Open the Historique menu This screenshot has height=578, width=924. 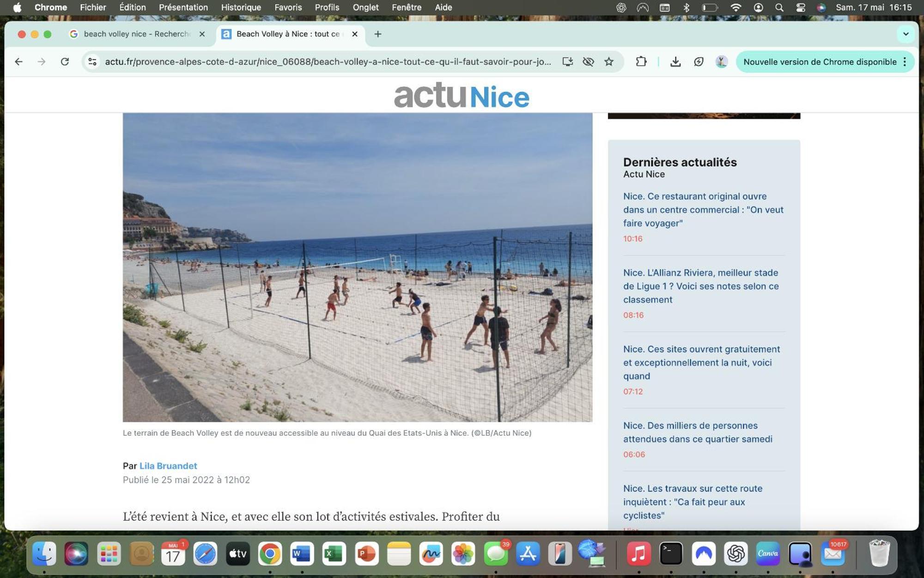point(241,7)
